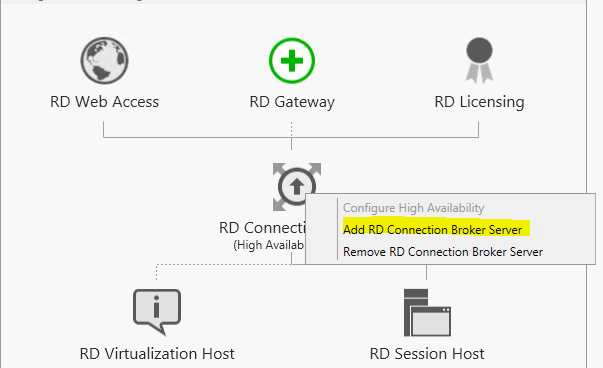Choose Add RD Connection Broker Server
Screen dimensions: 603x368
(433, 230)
